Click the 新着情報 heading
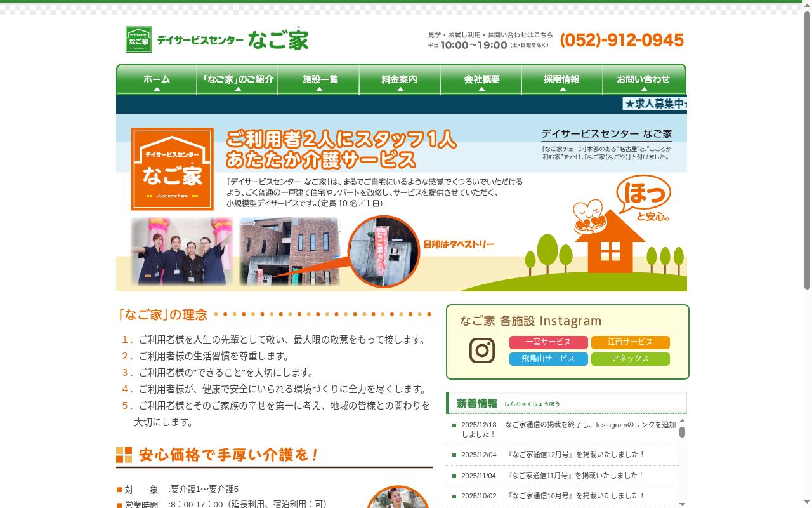The height and width of the screenshot is (508, 812). (x=477, y=403)
